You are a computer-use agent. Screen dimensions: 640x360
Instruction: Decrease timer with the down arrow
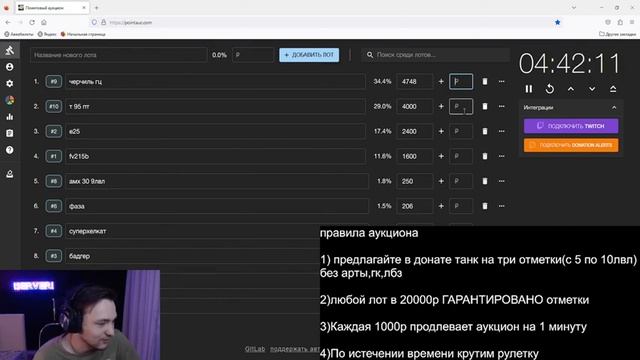click(x=592, y=89)
